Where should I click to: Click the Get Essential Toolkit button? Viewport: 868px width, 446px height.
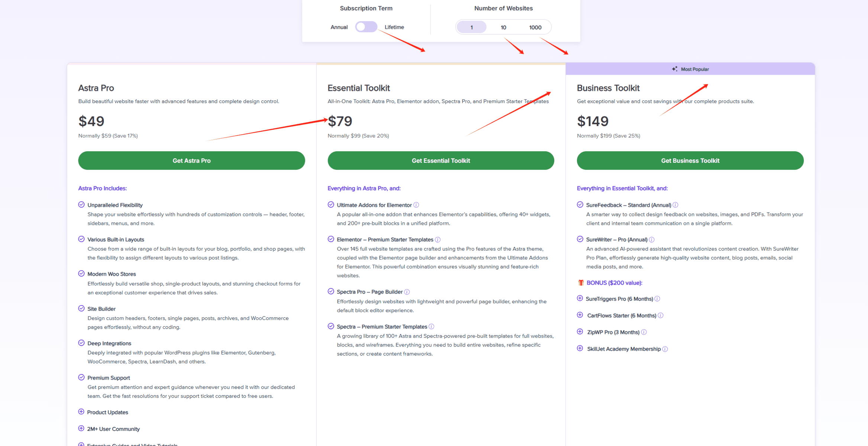441,161
